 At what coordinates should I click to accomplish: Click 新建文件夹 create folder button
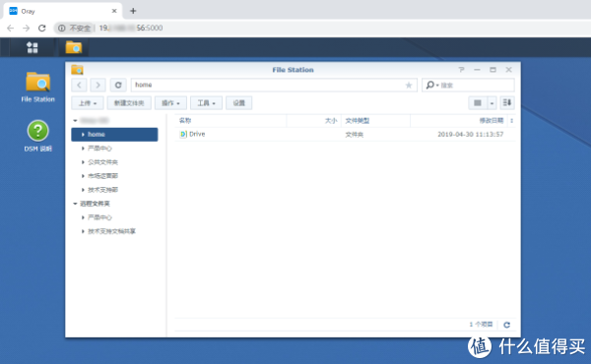(129, 102)
